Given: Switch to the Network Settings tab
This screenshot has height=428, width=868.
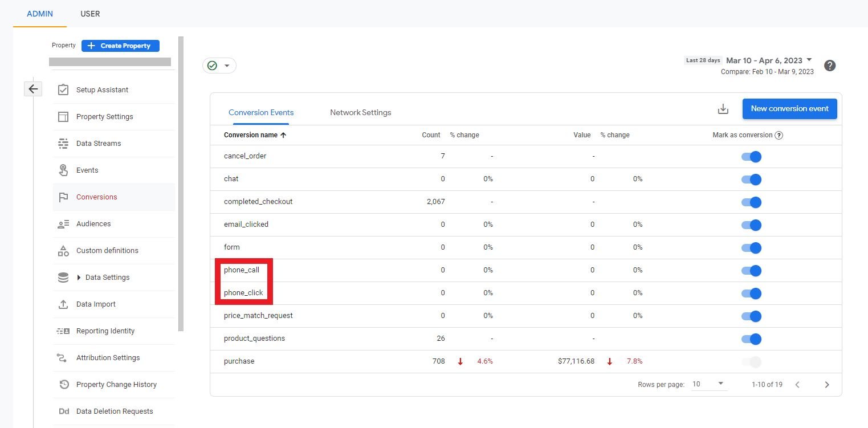Looking at the screenshot, I should [x=360, y=112].
